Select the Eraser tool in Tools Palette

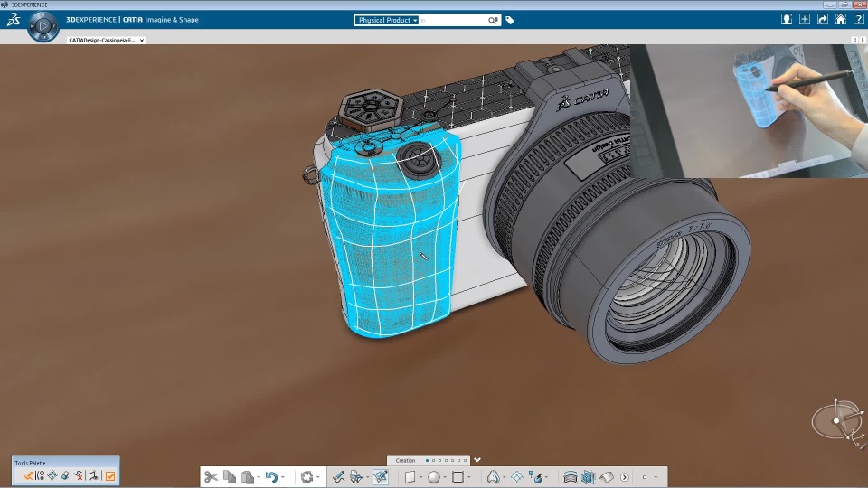tap(65, 475)
